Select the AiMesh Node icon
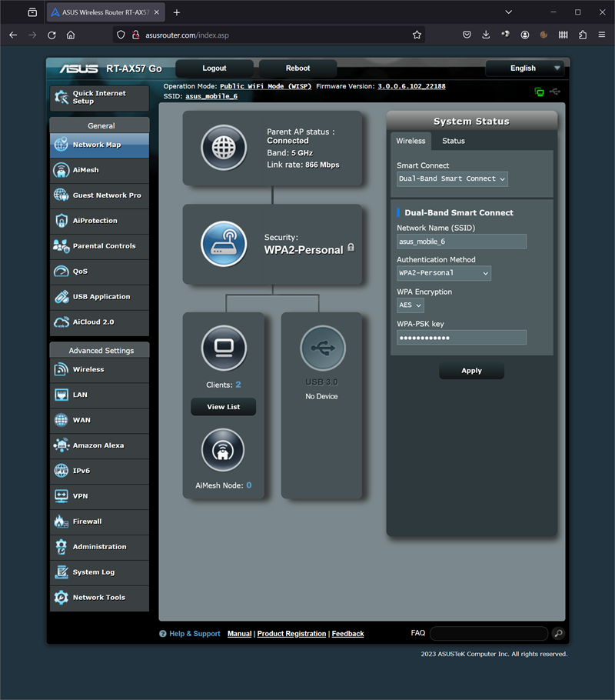The height and width of the screenshot is (700, 615). point(223,451)
